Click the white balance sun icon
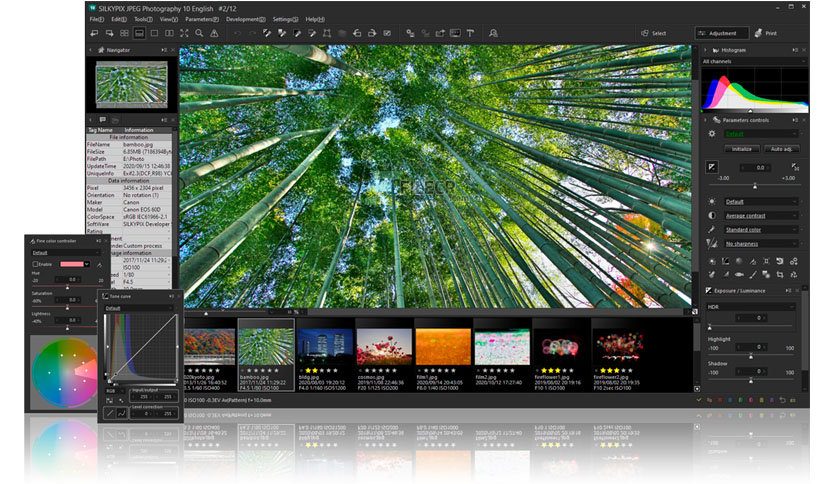The height and width of the screenshot is (484, 836). pyautogui.click(x=712, y=201)
